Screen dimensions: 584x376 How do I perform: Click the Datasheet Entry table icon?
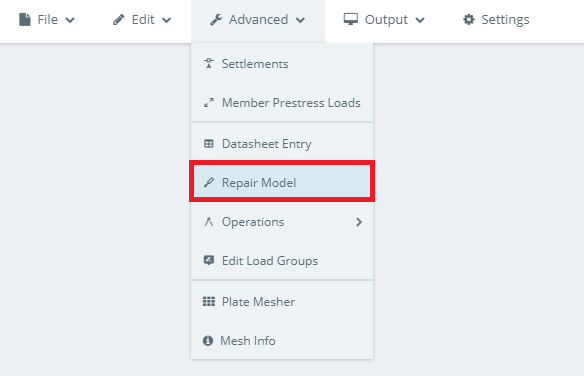tap(209, 143)
